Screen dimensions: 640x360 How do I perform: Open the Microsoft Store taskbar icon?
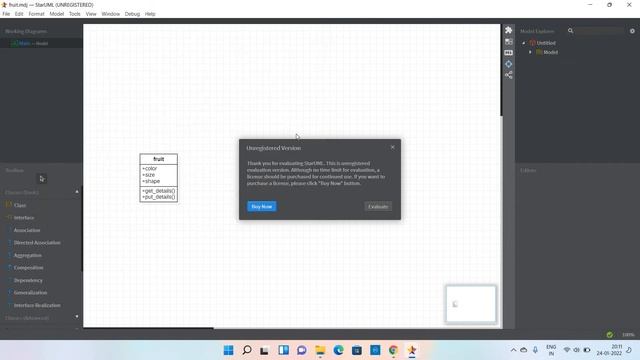click(357, 350)
